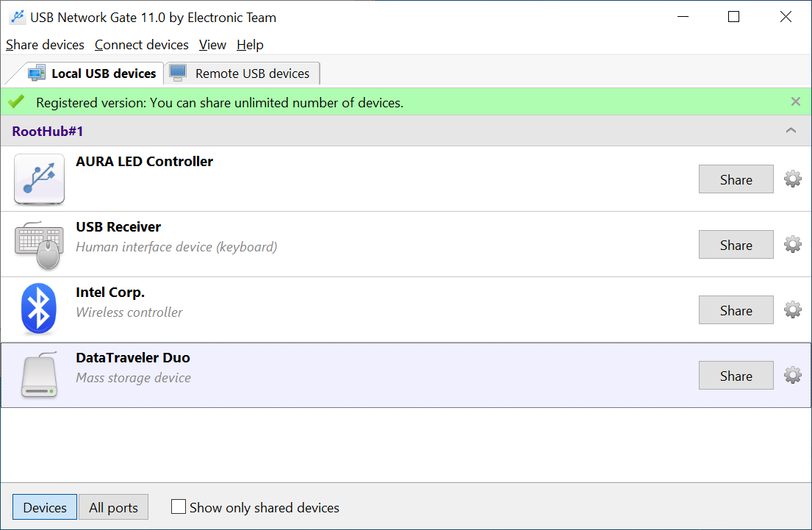Click 'Human interface device (keyboard)' description
This screenshot has height=530, width=812.
[176, 247]
